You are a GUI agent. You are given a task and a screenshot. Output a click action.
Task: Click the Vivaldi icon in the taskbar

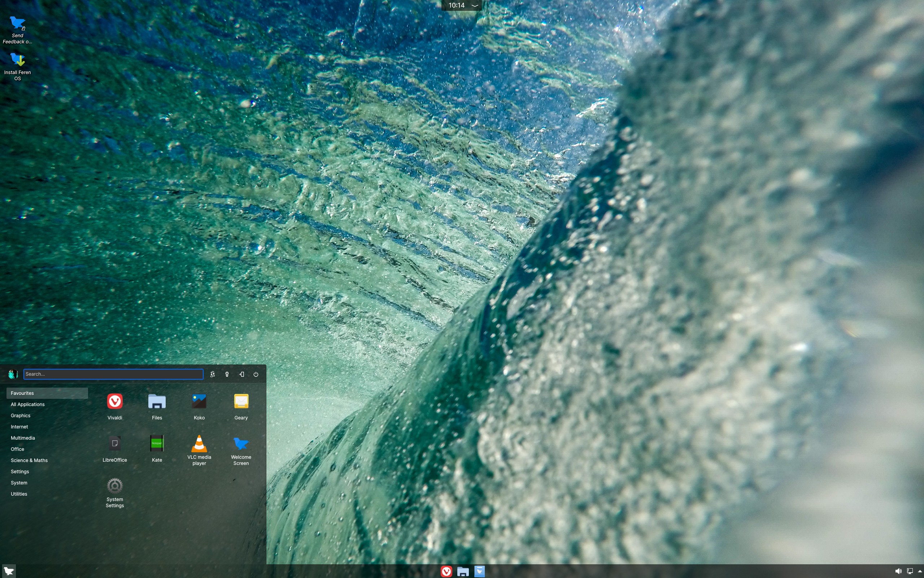point(446,571)
